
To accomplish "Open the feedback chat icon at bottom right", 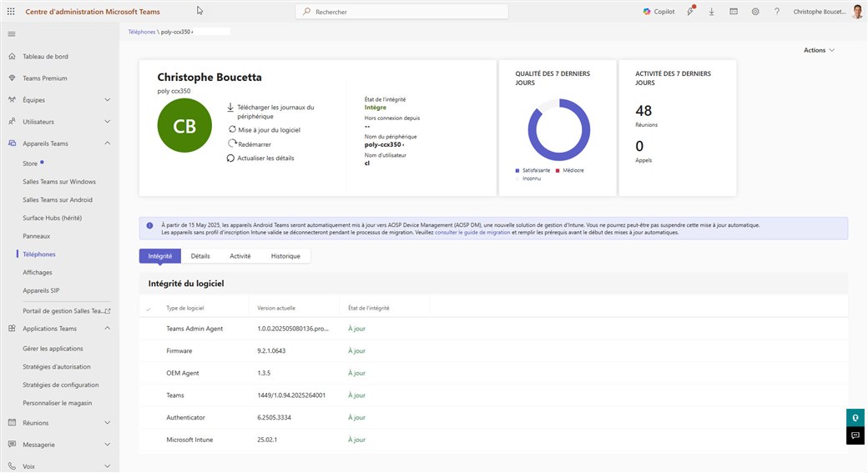I will coord(857,435).
